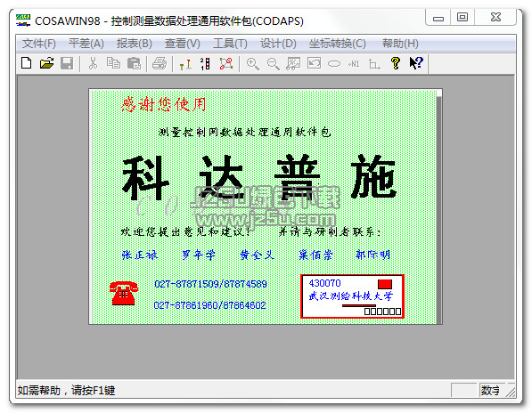Click the red 感谢您使用 heading
Viewport: 532px width, 413px height.
coord(164,104)
